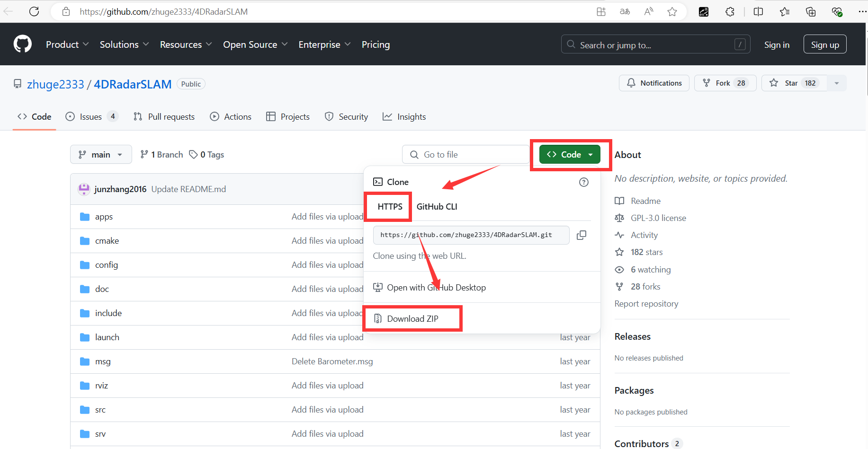Viewport: 868px width, 449px height.
Task: Click junzhang2016 avatar icon
Action: pos(84,189)
